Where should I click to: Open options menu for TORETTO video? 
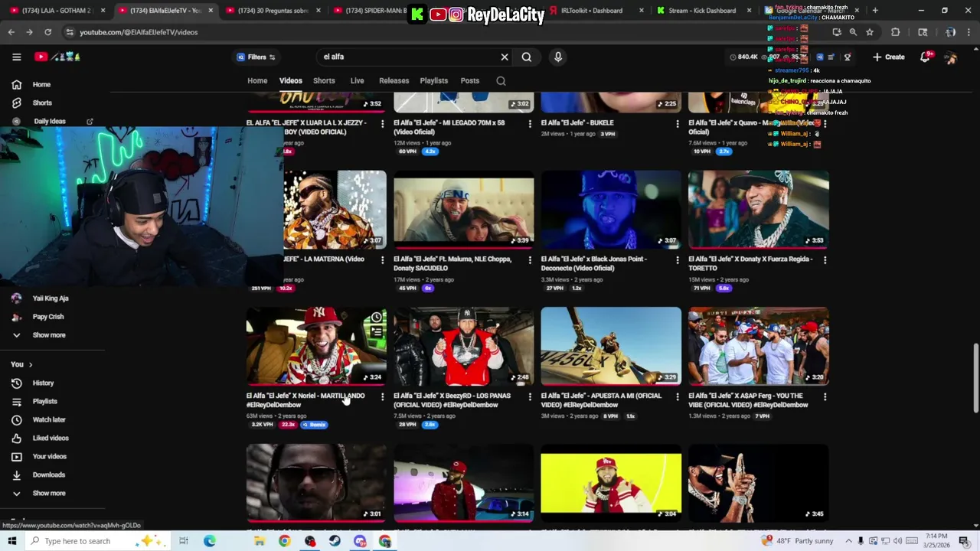[x=825, y=259]
